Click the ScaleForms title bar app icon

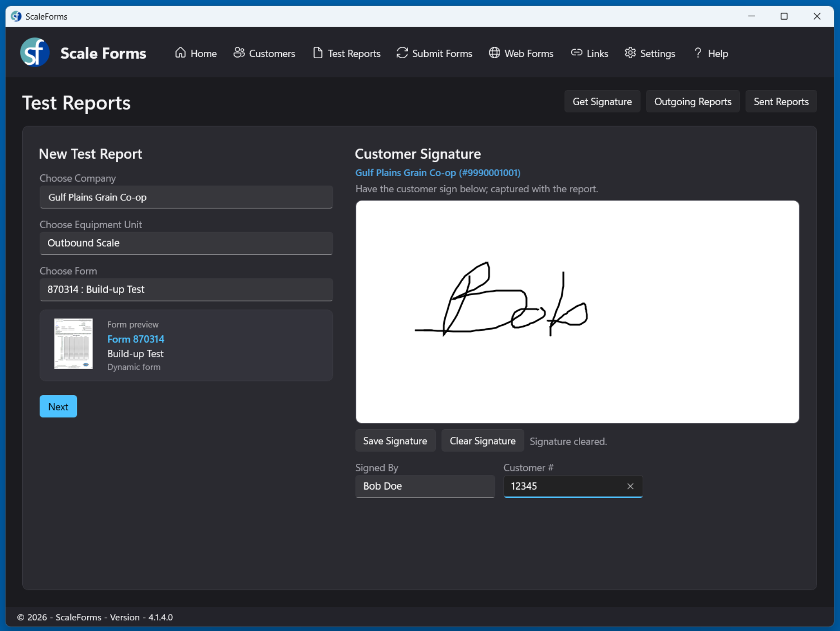17,17
